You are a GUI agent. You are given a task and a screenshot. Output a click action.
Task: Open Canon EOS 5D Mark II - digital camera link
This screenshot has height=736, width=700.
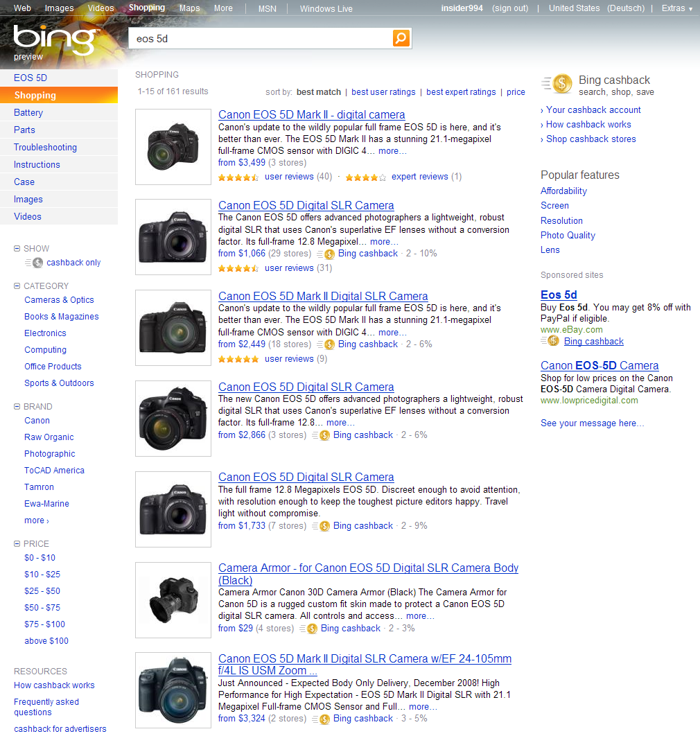pos(311,115)
